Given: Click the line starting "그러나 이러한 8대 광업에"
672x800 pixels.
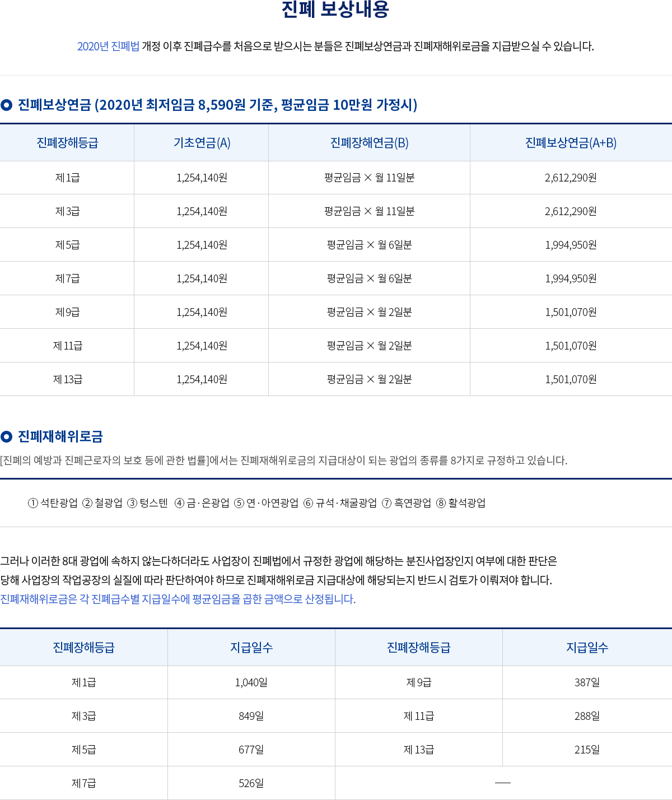Looking at the screenshot, I should [278, 561].
